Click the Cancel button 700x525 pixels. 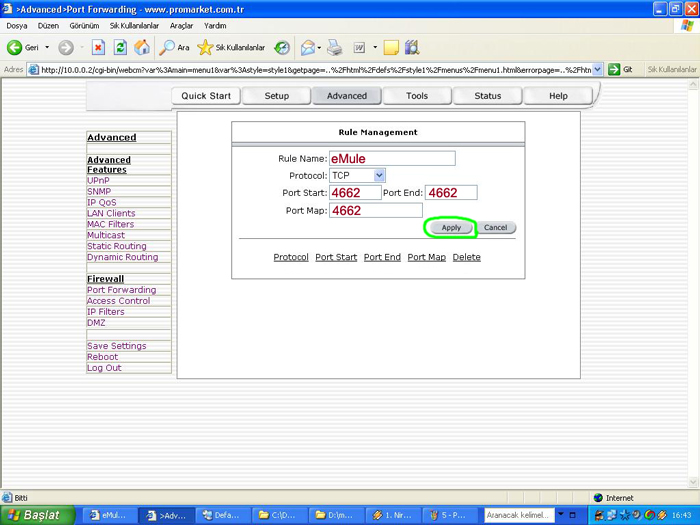coord(496,228)
